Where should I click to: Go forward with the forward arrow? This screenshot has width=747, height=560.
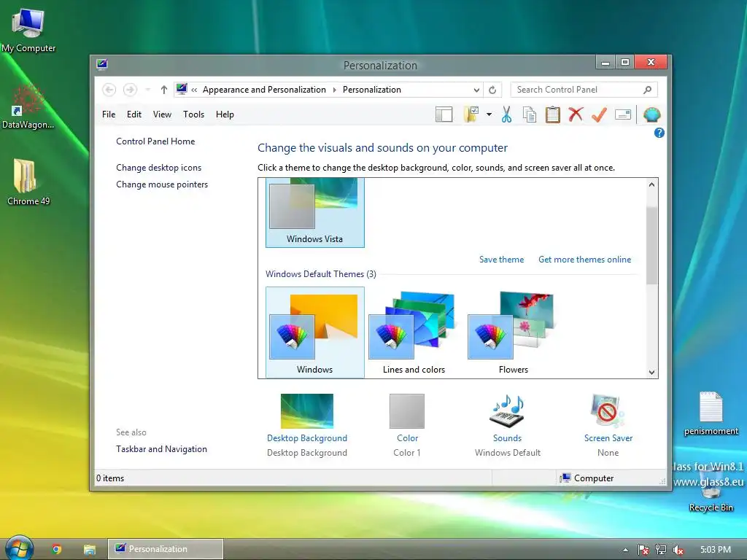tap(130, 90)
